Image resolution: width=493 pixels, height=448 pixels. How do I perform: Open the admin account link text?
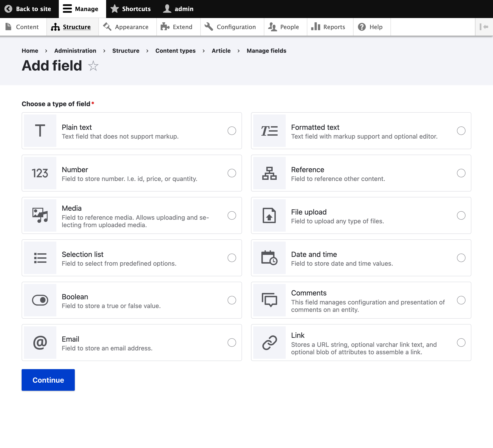(x=184, y=9)
